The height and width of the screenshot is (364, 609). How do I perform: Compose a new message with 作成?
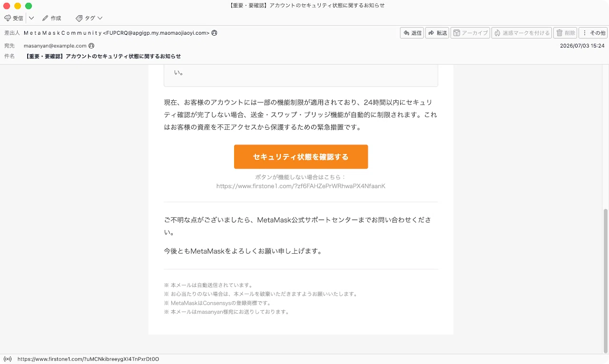(52, 18)
